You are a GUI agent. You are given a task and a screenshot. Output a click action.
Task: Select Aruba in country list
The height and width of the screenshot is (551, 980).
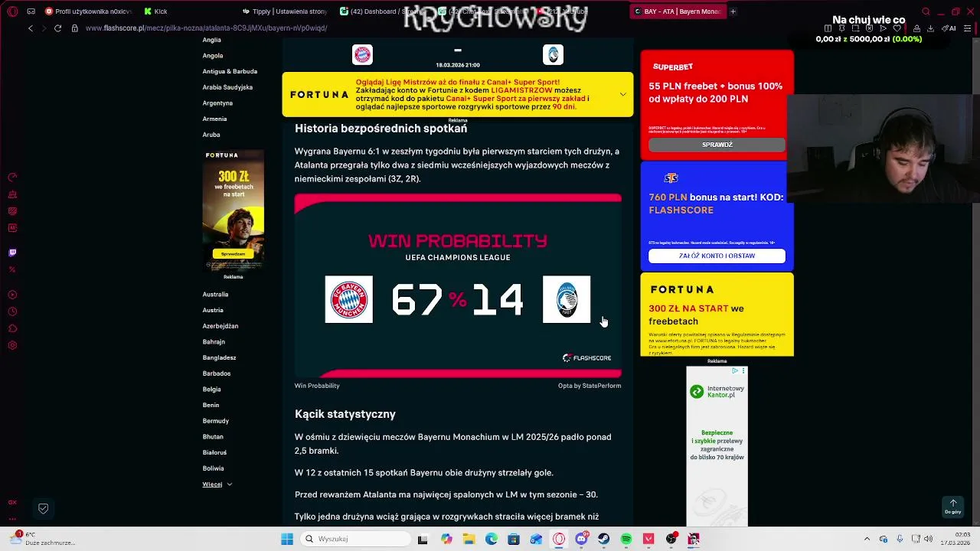211,135
